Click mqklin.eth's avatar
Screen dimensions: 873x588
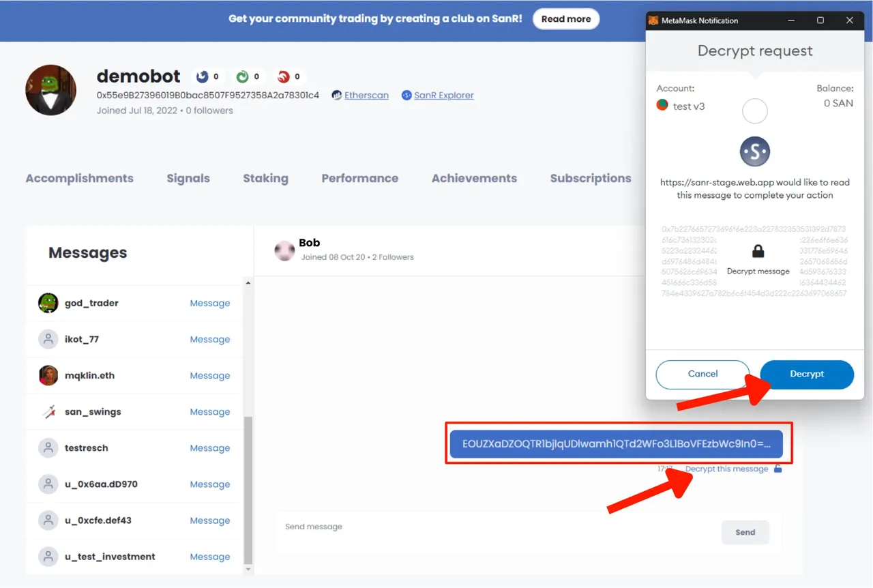pos(48,375)
